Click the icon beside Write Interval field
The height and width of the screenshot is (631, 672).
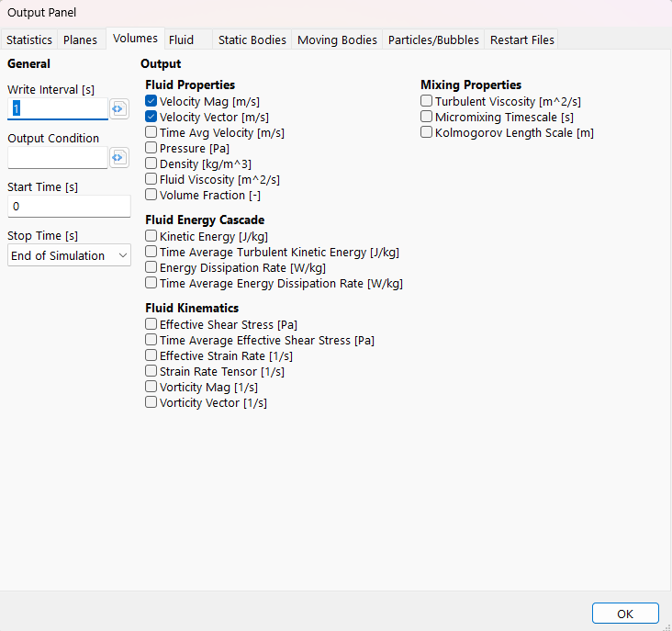click(x=118, y=109)
